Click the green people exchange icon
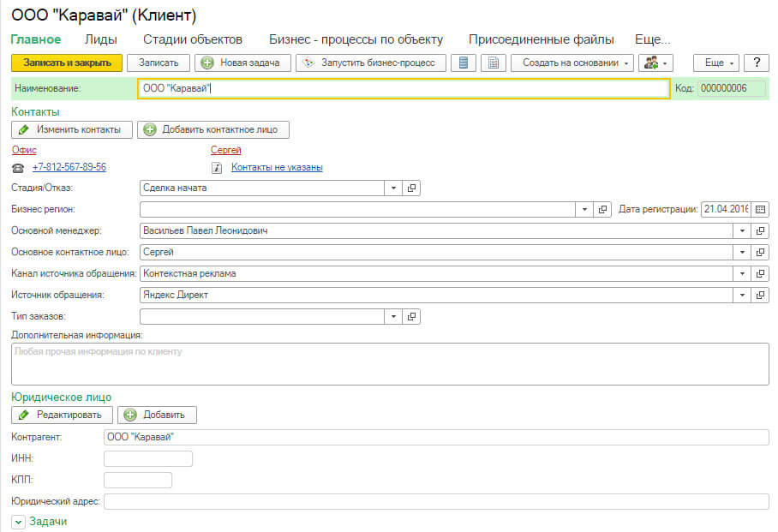Image resolution: width=778 pixels, height=532 pixels. coord(653,63)
